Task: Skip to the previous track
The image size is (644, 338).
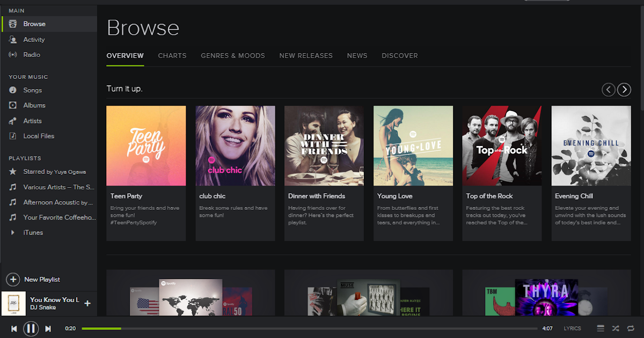Action: coord(14,328)
